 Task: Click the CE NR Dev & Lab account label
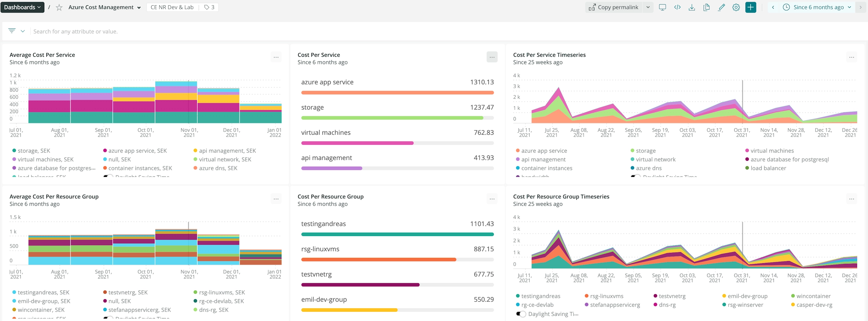pos(172,7)
